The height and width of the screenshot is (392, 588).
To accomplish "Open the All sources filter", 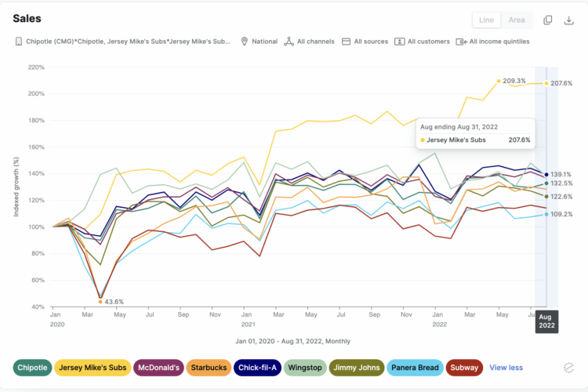I will [365, 42].
